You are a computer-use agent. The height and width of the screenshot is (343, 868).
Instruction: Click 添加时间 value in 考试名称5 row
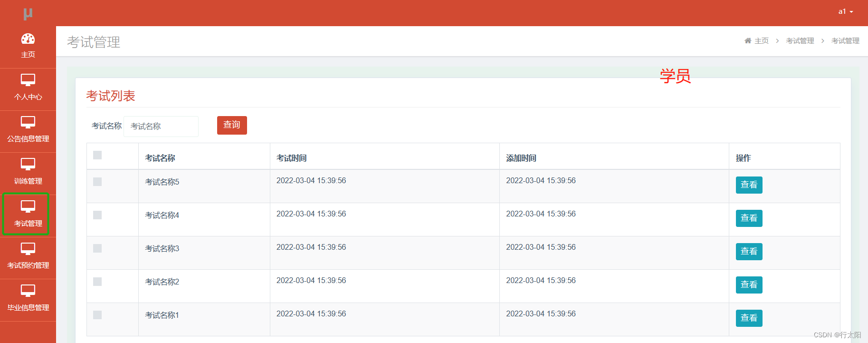tap(541, 181)
